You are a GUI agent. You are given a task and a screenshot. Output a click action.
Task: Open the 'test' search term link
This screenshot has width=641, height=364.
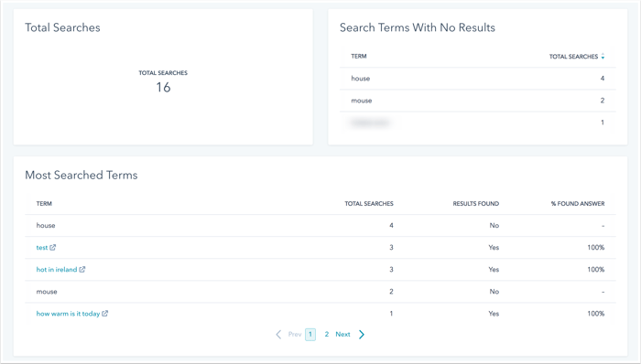42,247
